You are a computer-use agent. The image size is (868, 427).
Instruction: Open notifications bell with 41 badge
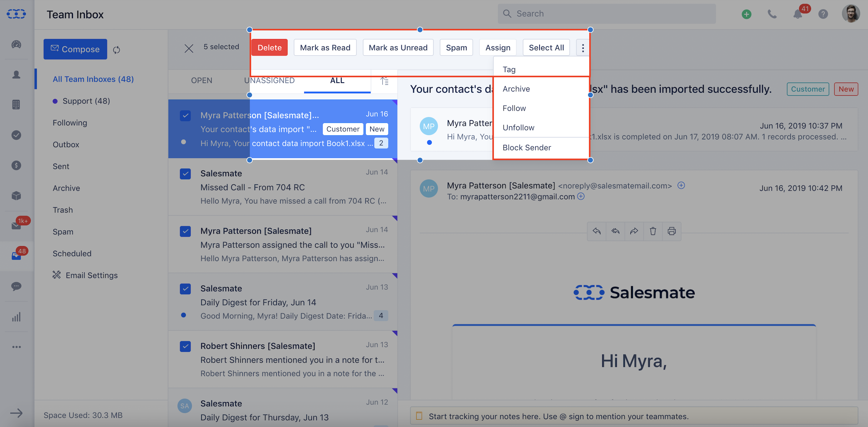[x=798, y=14]
